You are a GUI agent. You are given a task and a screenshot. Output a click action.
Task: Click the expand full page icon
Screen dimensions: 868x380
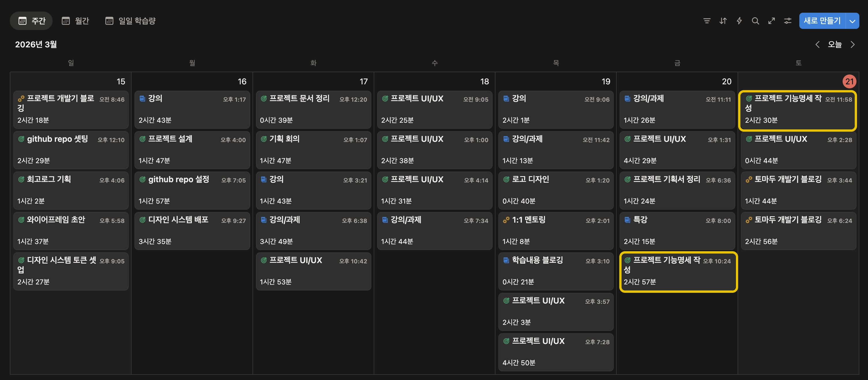(771, 21)
